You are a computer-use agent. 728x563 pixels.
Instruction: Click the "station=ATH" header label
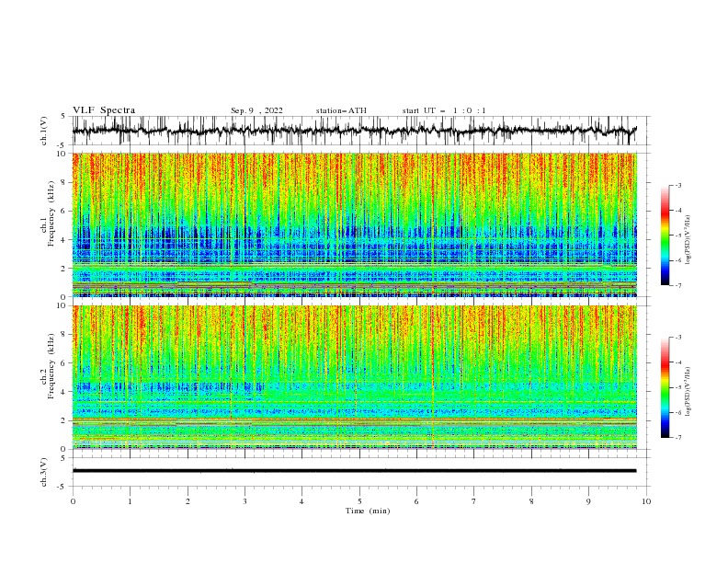pyautogui.click(x=341, y=110)
